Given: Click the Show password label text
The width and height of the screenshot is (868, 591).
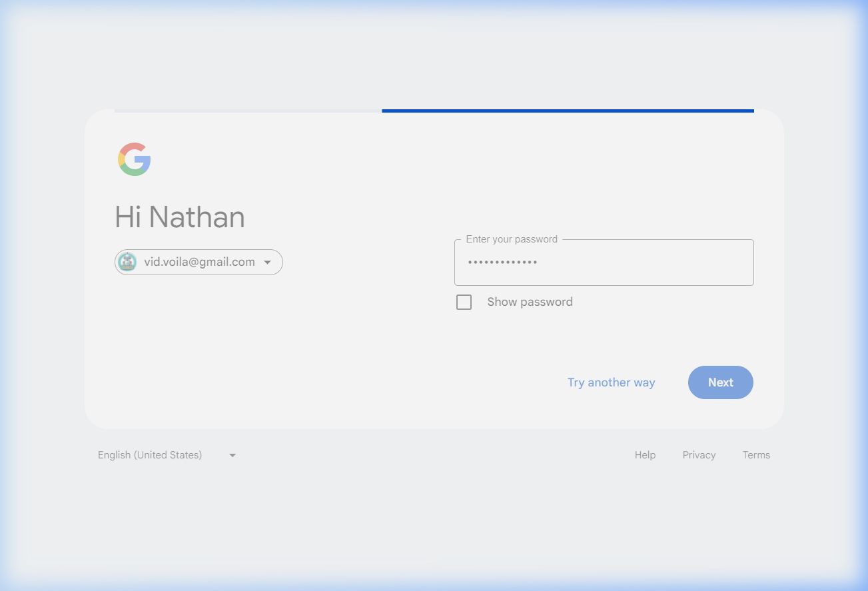Looking at the screenshot, I should [x=530, y=302].
